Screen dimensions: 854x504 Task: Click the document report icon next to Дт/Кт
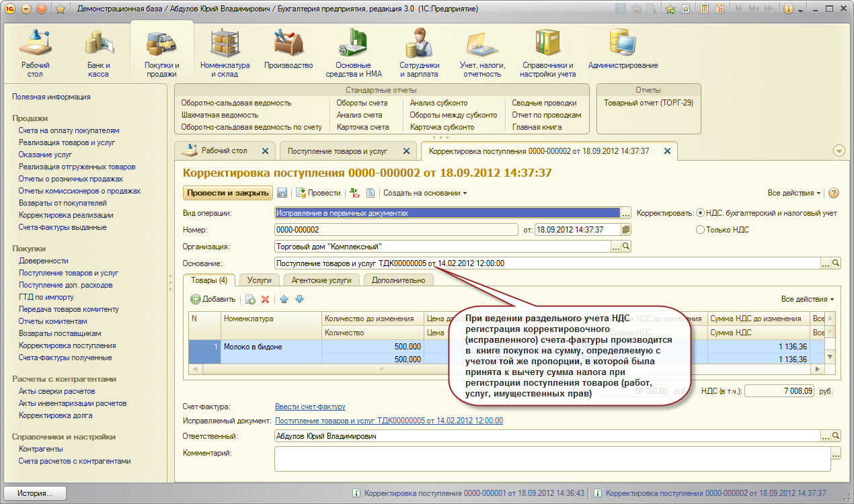(x=370, y=193)
